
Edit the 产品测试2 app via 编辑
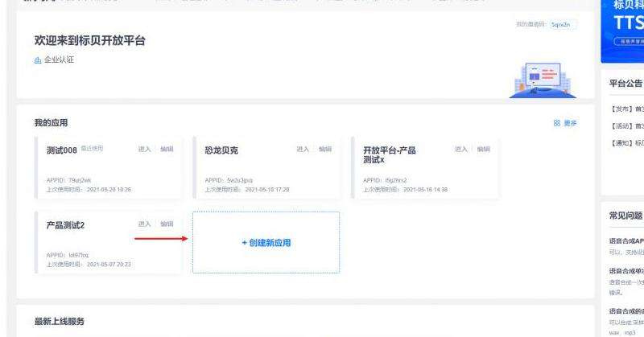point(167,224)
